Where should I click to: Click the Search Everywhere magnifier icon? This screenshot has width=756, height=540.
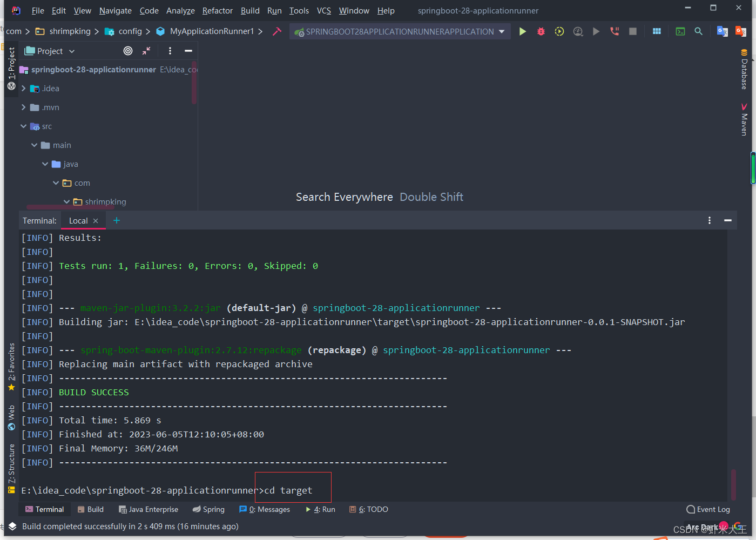point(698,31)
